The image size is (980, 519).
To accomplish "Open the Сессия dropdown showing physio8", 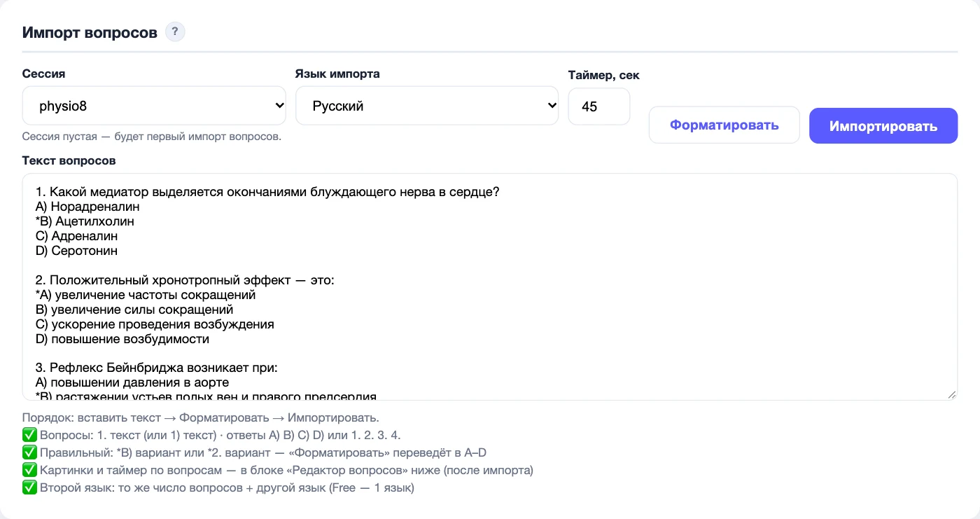I will click(154, 106).
